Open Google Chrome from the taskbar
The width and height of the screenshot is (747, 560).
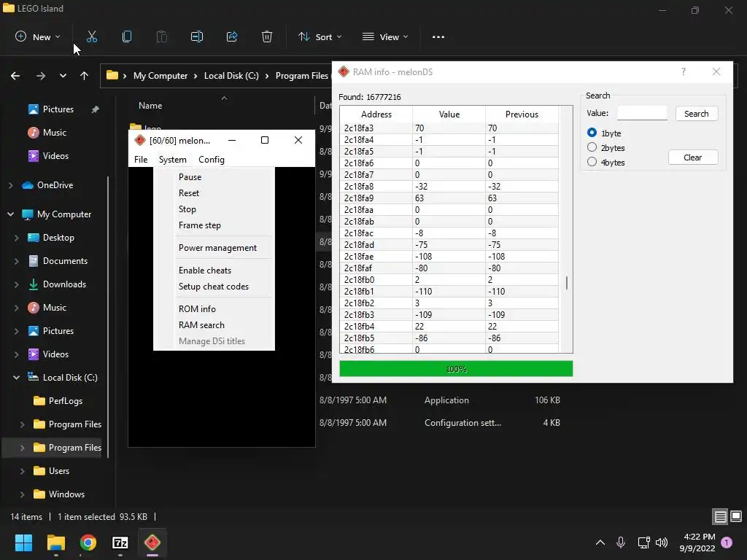(88, 542)
